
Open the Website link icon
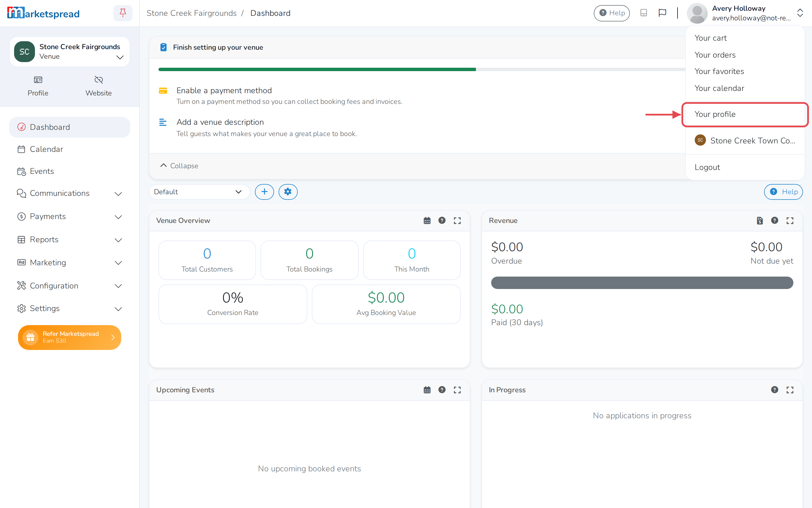(98, 80)
